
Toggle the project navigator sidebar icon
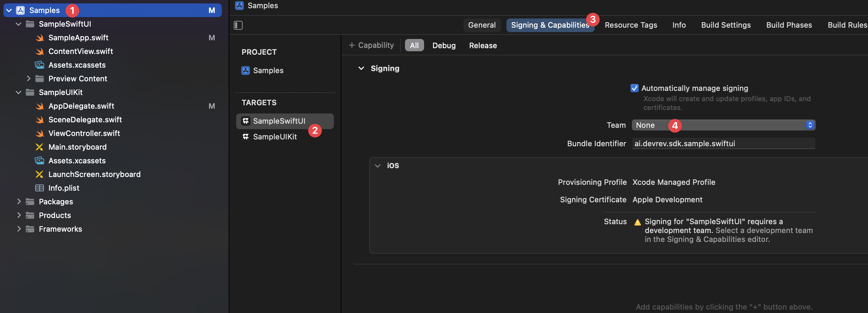(238, 25)
